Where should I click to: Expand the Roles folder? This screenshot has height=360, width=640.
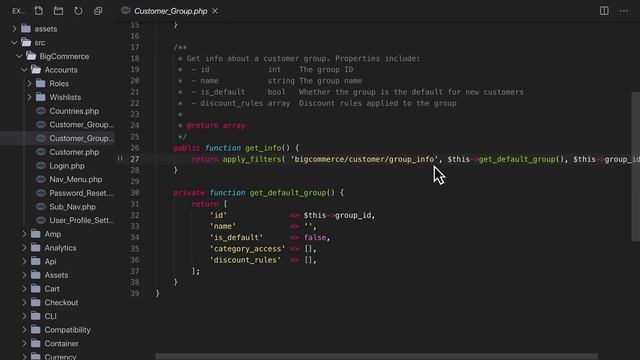click(x=29, y=84)
